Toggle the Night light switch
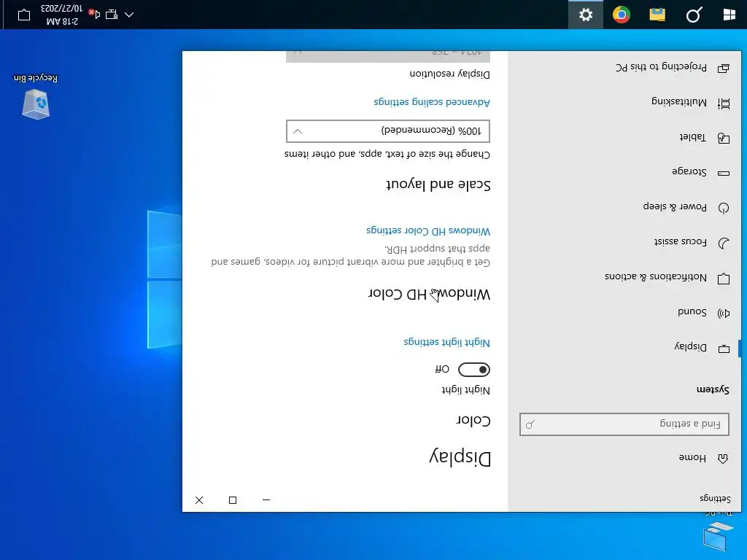Image resolution: width=747 pixels, height=560 pixels. pos(473,370)
